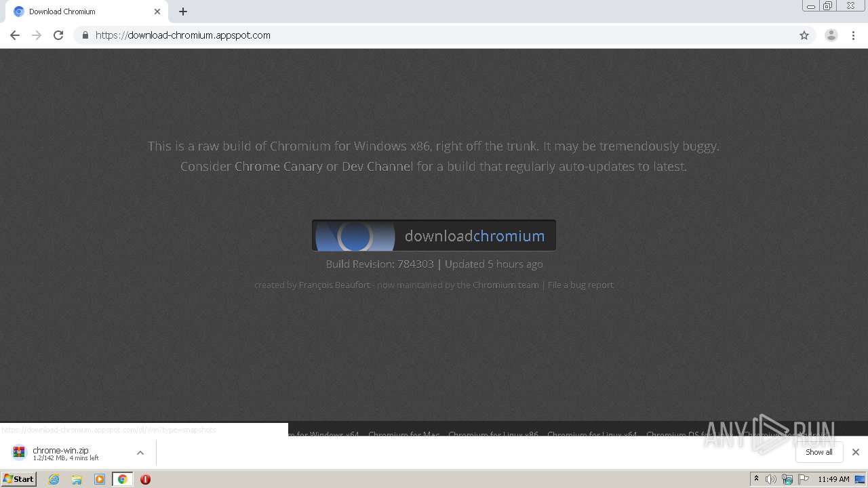Launch media player from taskbar

[100, 479]
